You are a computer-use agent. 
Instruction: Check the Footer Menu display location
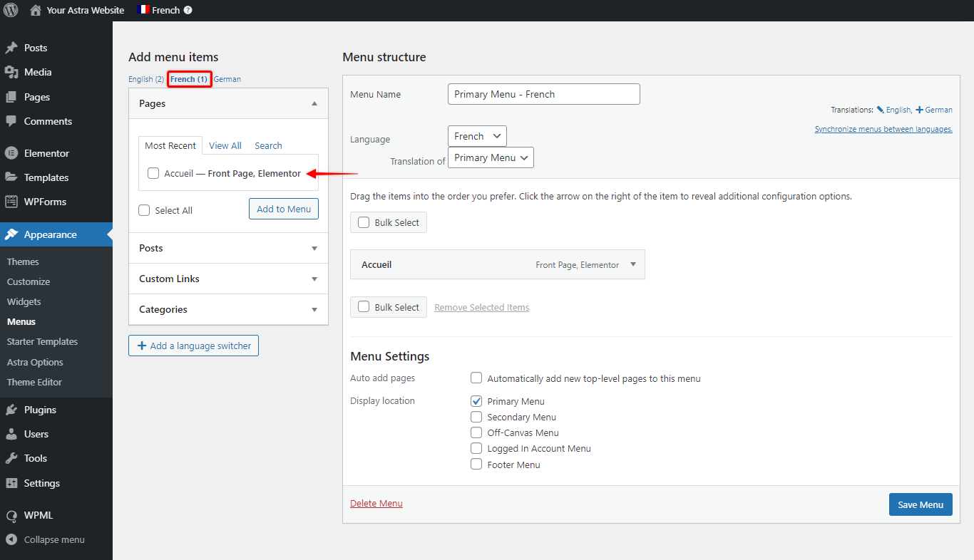coord(476,465)
